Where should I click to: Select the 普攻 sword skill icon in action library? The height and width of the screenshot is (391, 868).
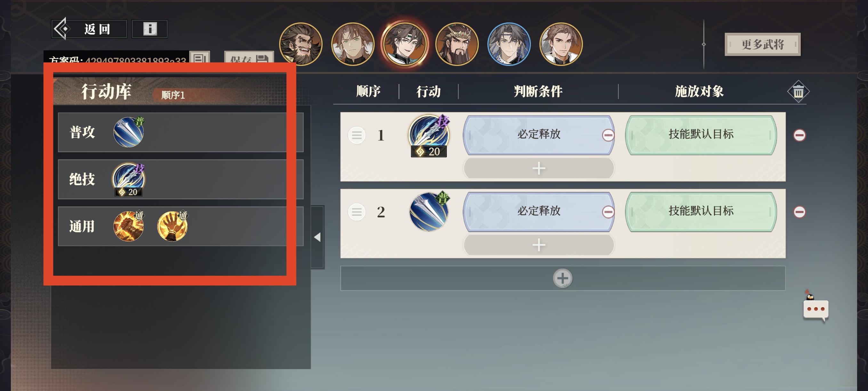(129, 132)
